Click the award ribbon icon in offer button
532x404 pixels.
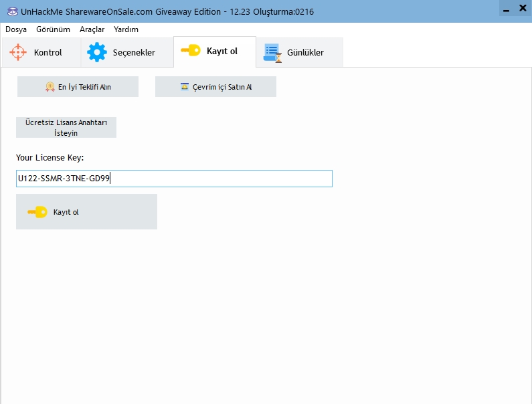(x=50, y=87)
